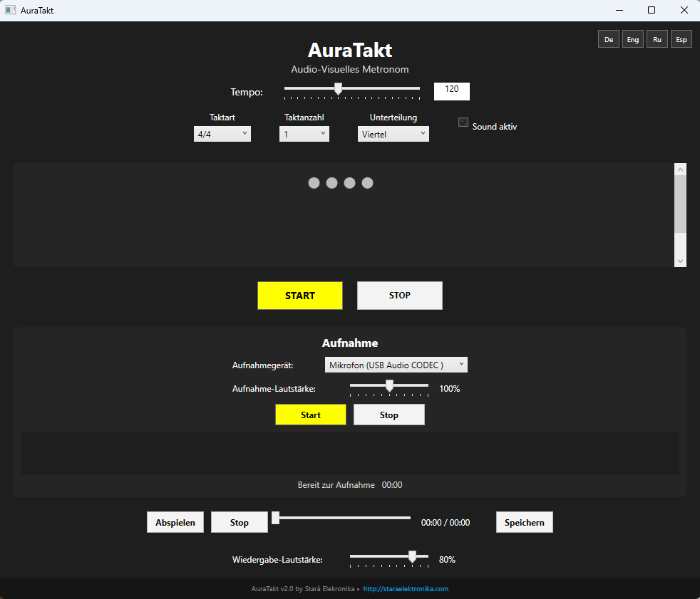The height and width of the screenshot is (599, 700).
Task: Open the Taktart dropdown showing 4/4
Action: tap(222, 134)
